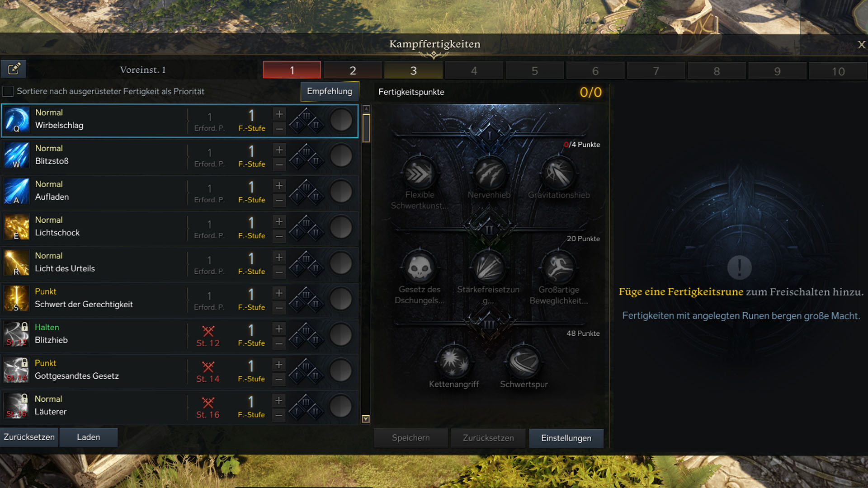Click the skill list scroll down arrow
Image resolution: width=868 pixels, height=488 pixels.
[366, 419]
